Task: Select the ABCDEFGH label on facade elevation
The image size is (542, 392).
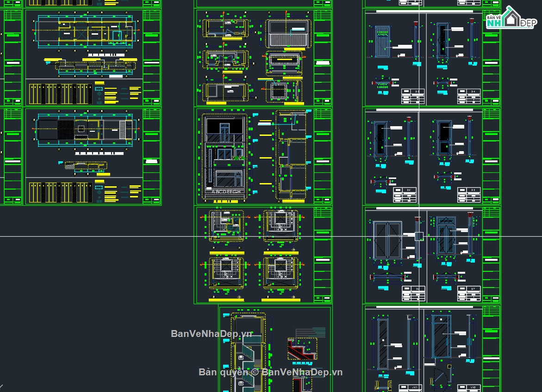Action: pos(226,191)
